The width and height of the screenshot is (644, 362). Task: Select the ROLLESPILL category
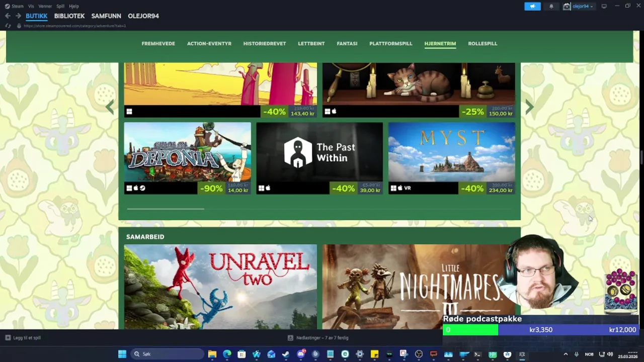pyautogui.click(x=482, y=44)
